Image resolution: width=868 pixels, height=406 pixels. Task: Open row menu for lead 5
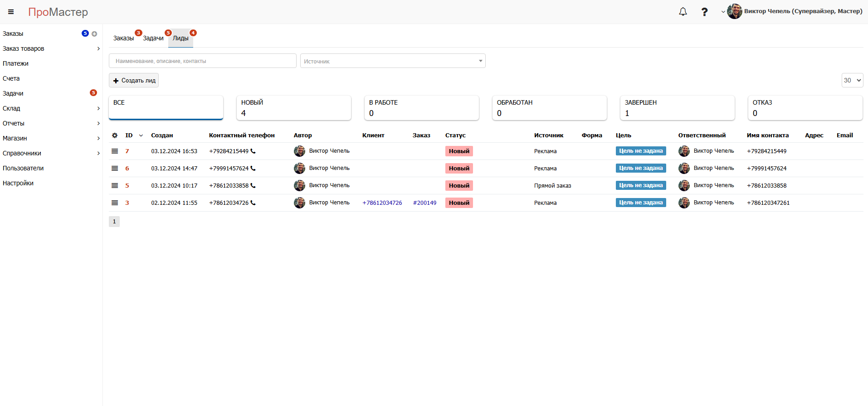(x=115, y=186)
